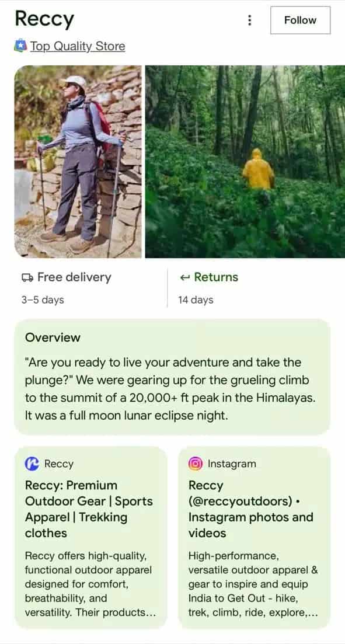Click the Instagram logo icon
This screenshot has width=345, height=644.
tap(196, 464)
